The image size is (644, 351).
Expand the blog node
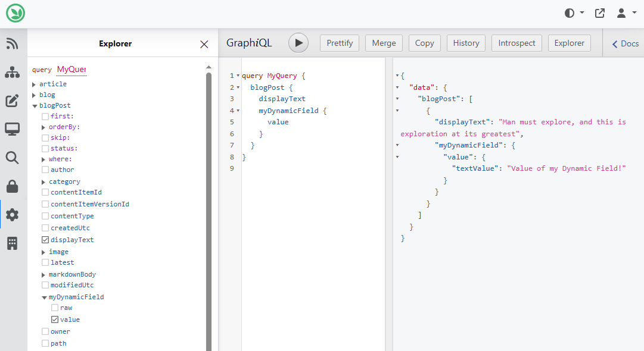tap(34, 95)
